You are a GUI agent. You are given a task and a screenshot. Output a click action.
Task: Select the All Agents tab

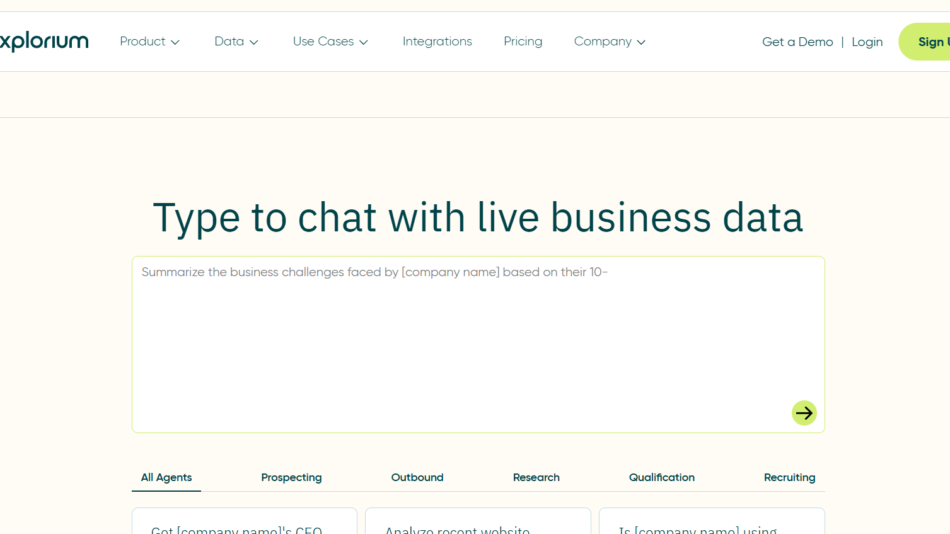pyautogui.click(x=166, y=478)
